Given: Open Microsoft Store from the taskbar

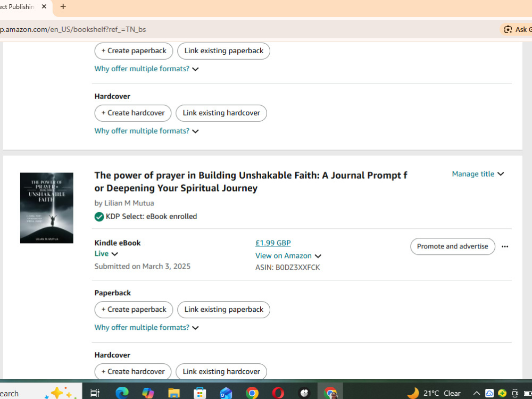Looking at the screenshot, I should click(x=200, y=393).
